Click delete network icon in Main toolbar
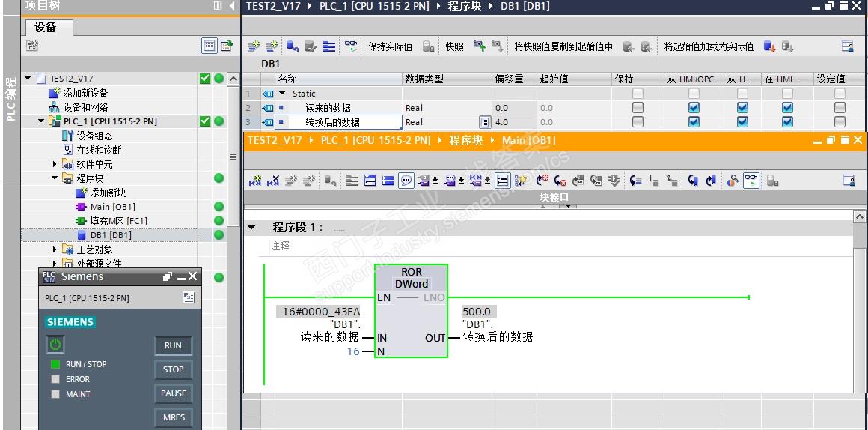 click(273, 180)
